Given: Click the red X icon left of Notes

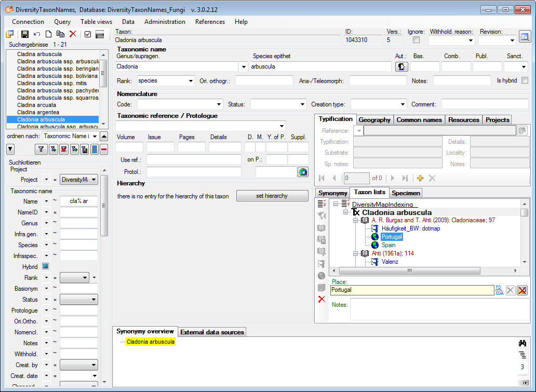Looking at the screenshot, I should [x=321, y=299].
